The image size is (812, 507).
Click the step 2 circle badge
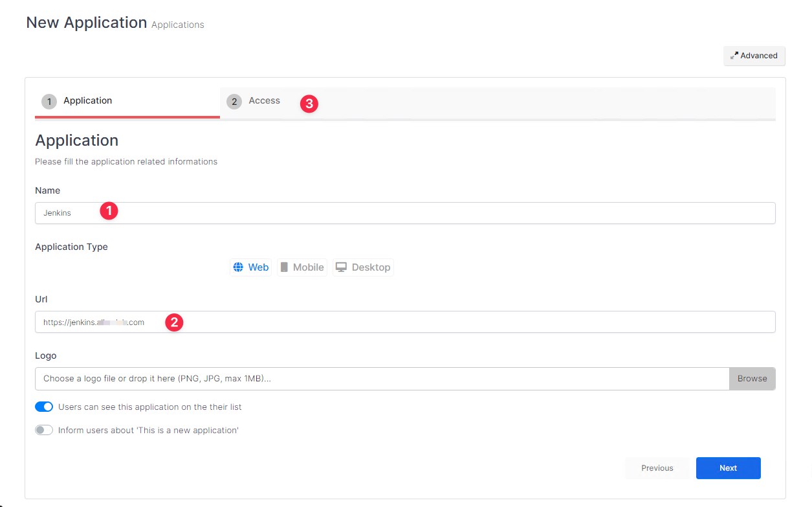coord(234,102)
